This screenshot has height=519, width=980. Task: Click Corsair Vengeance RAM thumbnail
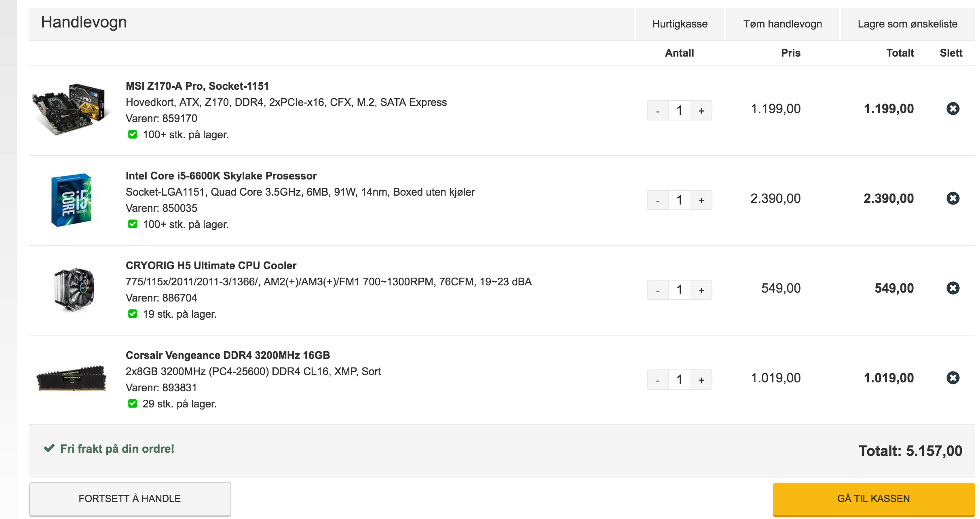click(x=71, y=378)
